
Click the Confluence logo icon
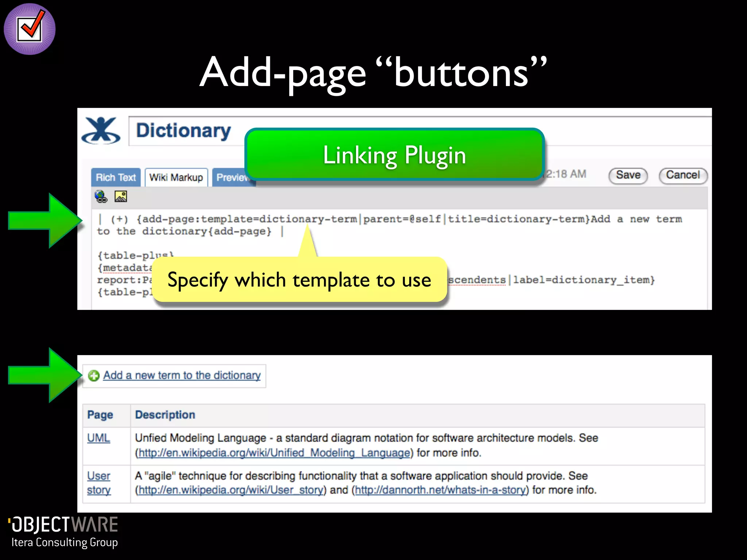point(101,131)
